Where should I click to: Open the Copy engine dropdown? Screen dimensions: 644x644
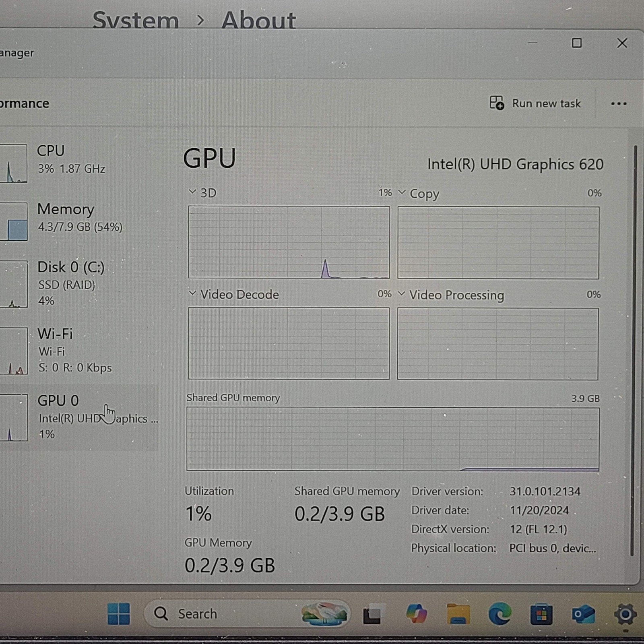point(402,192)
